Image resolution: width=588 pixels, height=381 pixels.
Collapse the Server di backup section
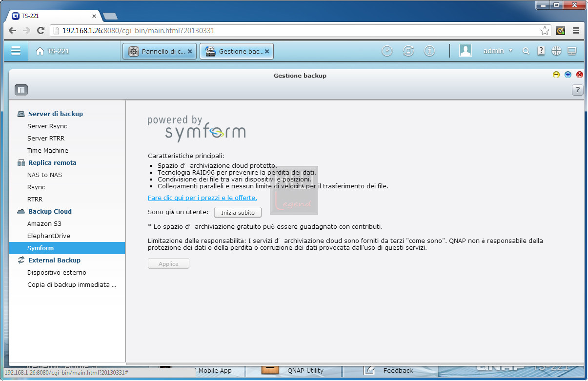point(55,114)
